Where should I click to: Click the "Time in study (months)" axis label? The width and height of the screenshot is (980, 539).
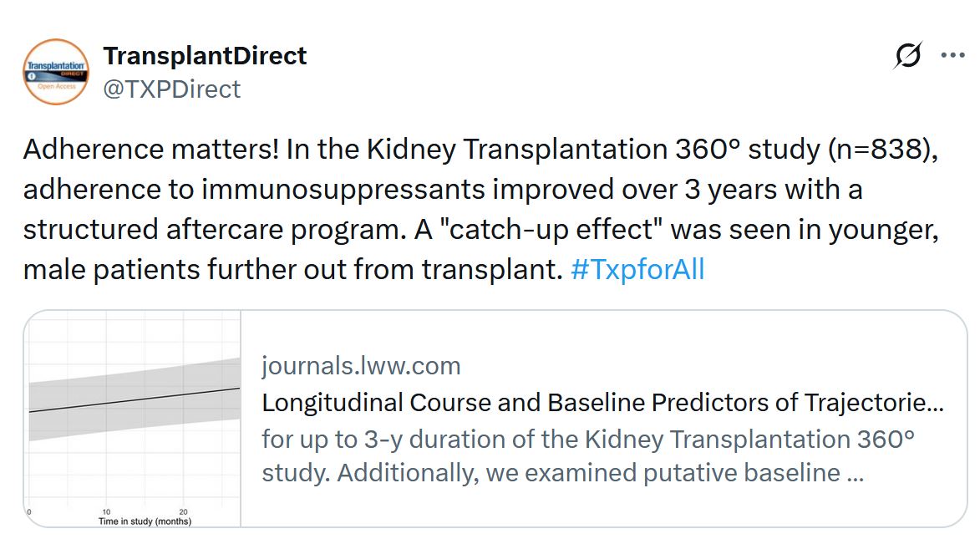pos(145,521)
